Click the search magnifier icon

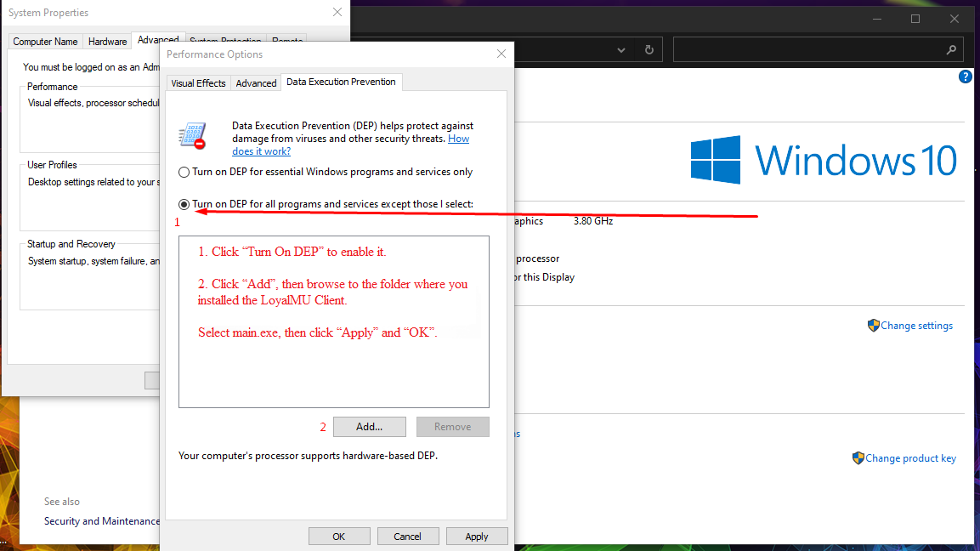tap(952, 48)
